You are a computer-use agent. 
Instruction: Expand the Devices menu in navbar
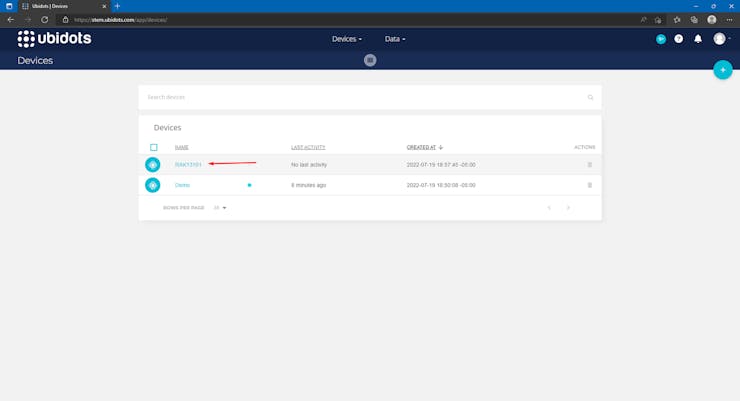click(x=347, y=39)
